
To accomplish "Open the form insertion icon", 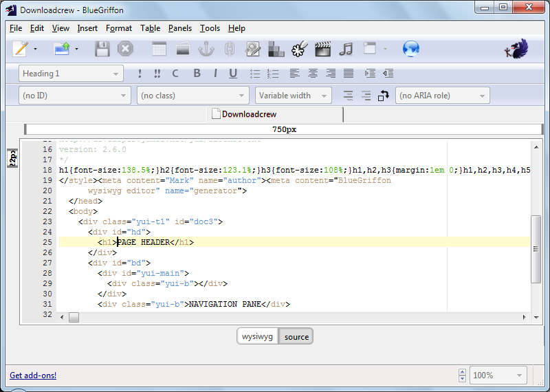I will point(253,49).
